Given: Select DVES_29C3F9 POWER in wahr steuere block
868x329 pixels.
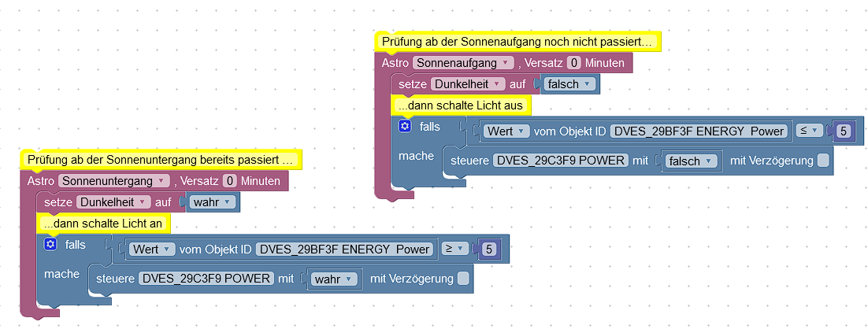Looking at the screenshot, I should click(x=206, y=279).
